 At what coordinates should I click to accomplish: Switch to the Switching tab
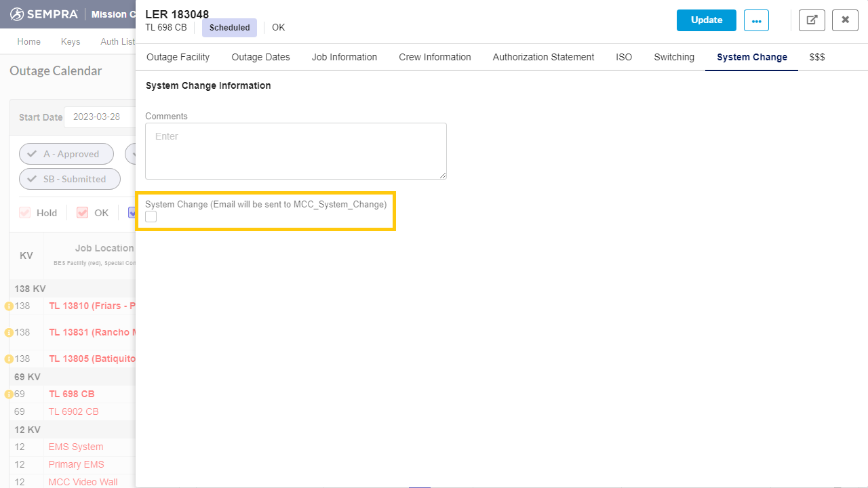673,57
